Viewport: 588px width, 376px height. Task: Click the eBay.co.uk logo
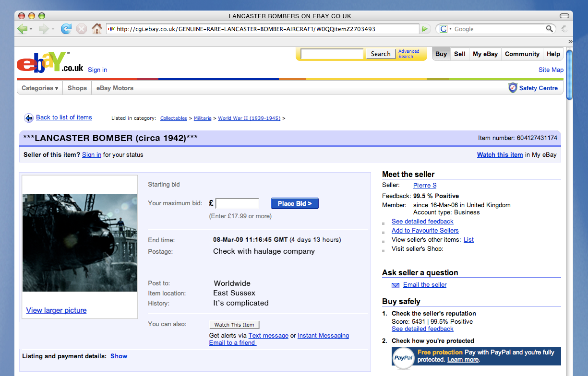pos(50,62)
